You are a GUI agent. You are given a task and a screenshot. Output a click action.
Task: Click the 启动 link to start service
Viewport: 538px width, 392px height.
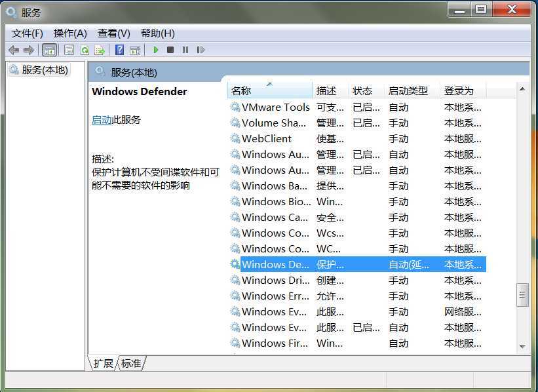(x=102, y=120)
